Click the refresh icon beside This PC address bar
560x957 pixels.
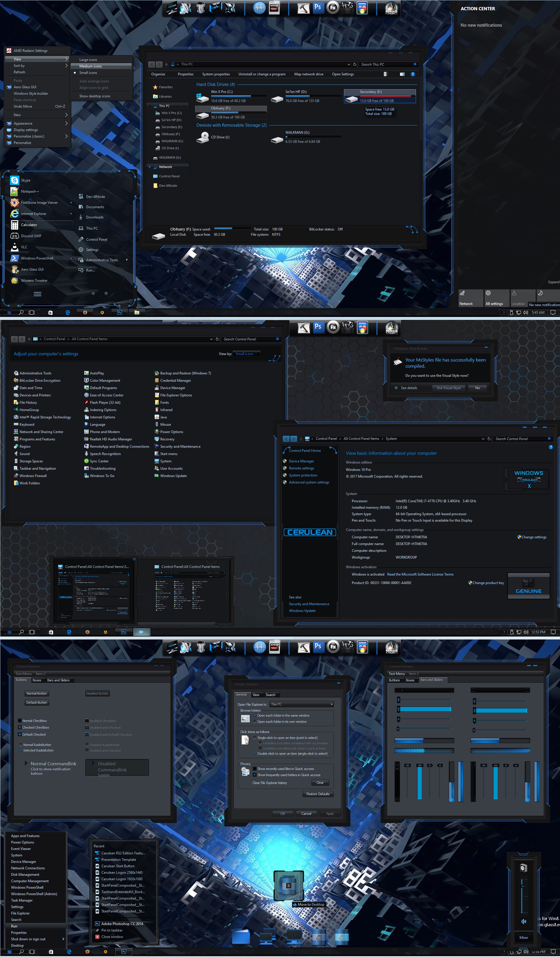pyautogui.click(x=354, y=64)
